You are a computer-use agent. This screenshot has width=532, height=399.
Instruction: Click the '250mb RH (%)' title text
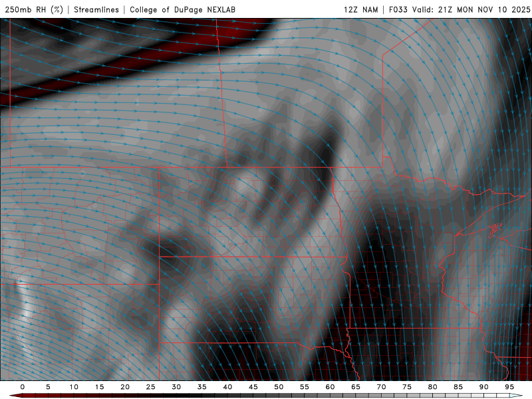(34, 9)
